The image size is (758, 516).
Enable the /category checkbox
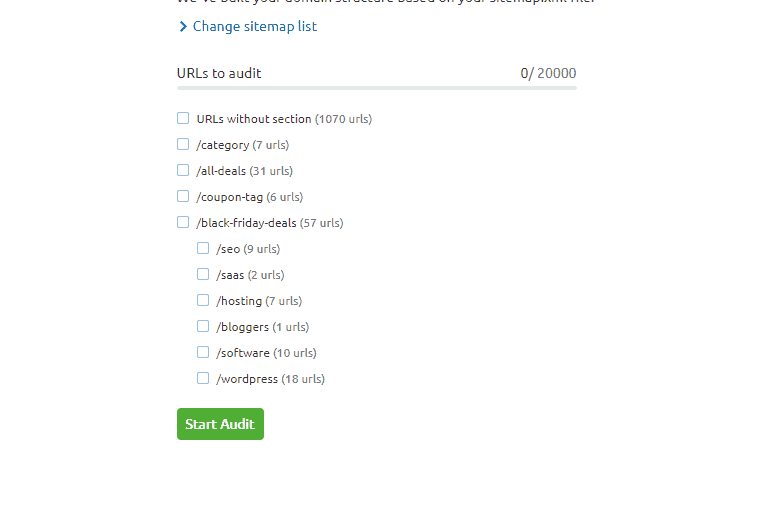(183, 144)
